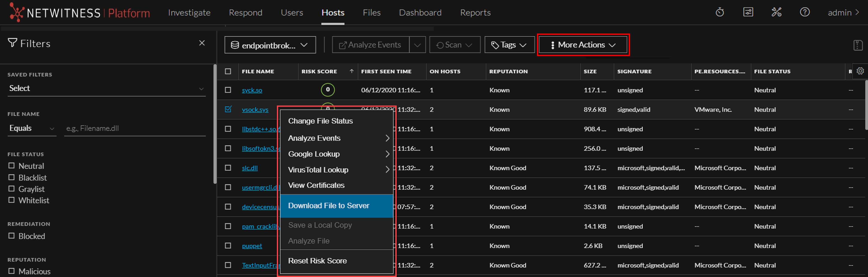Click the stopwatch jobs icon in header

click(719, 12)
